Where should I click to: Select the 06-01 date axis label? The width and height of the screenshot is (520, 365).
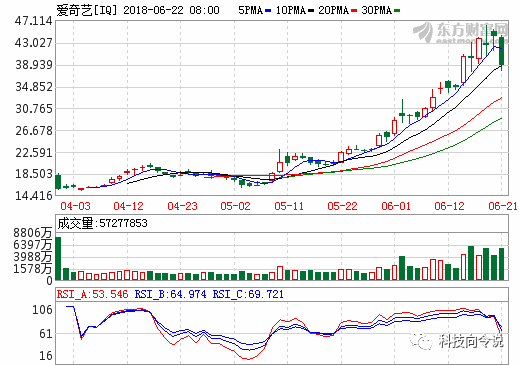click(396, 206)
